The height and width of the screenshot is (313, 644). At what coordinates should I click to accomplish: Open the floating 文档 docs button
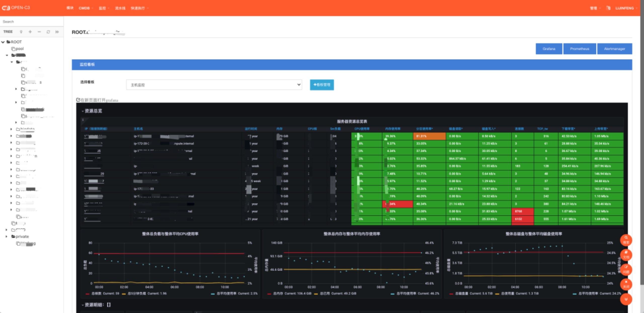[x=626, y=255]
